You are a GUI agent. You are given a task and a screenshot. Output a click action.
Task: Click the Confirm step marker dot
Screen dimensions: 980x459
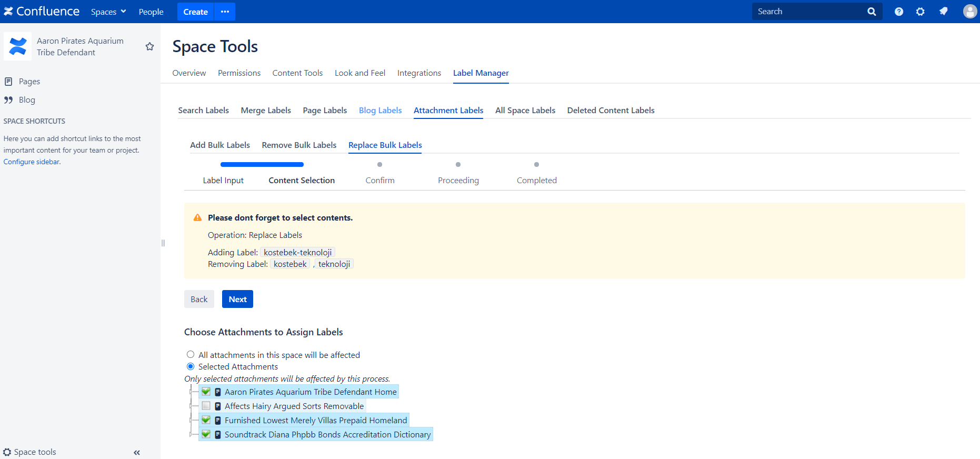tap(380, 165)
